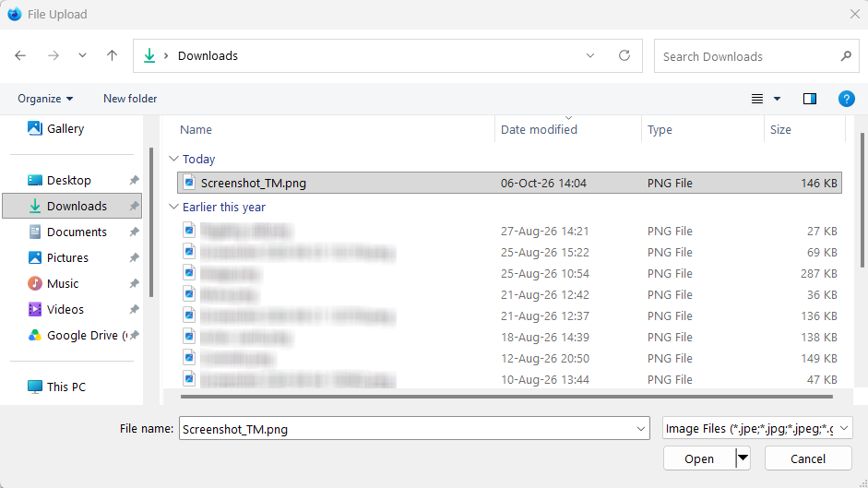This screenshot has width=868, height=488.
Task: Open Help with the question mark
Action: click(847, 99)
